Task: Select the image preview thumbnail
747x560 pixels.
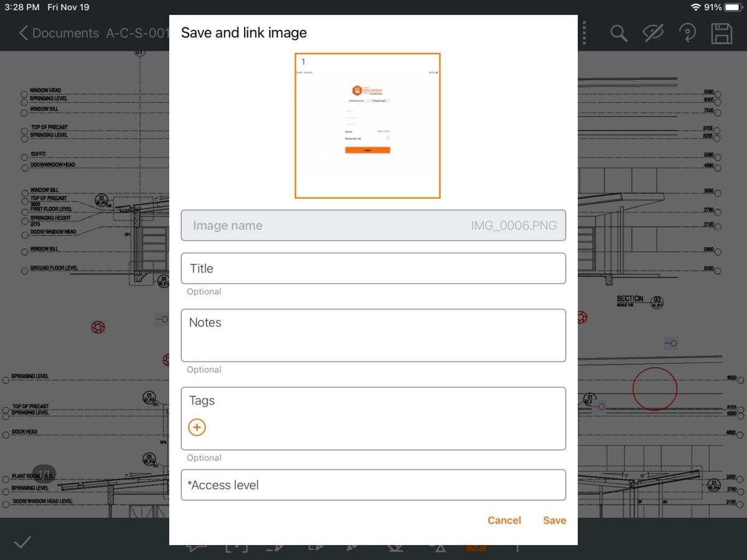Action: (x=367, y=126)
